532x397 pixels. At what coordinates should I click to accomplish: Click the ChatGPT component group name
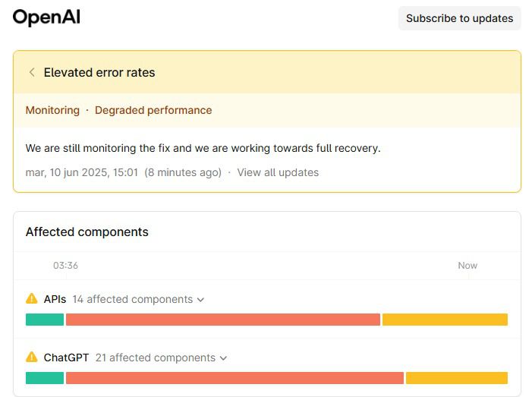coord(66,358)
